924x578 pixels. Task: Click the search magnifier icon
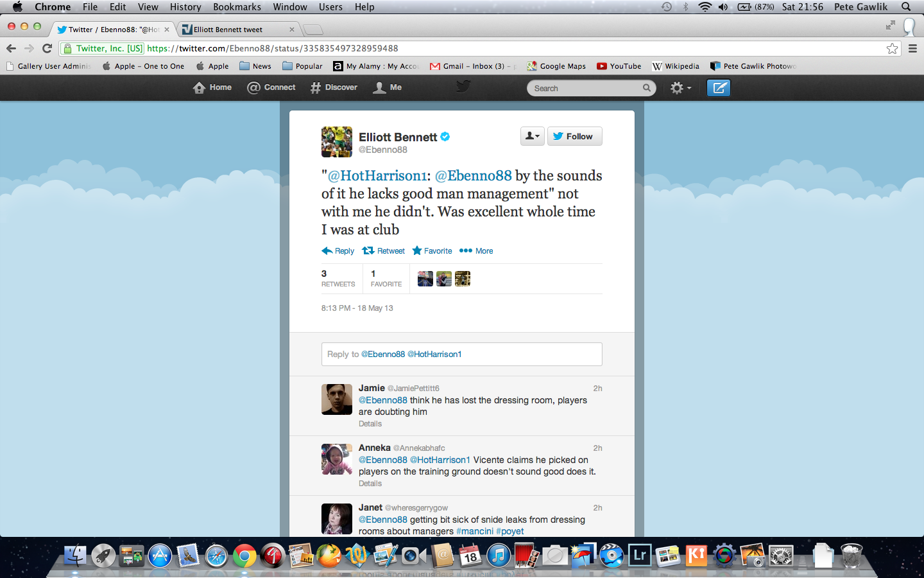click(x=647, y=88)
